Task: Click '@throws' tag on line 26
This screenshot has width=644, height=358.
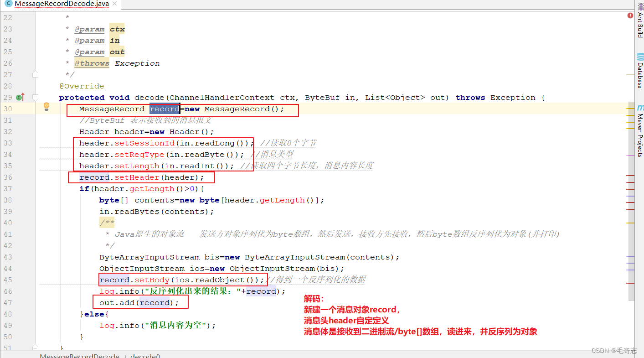Action: pos(92,63)
